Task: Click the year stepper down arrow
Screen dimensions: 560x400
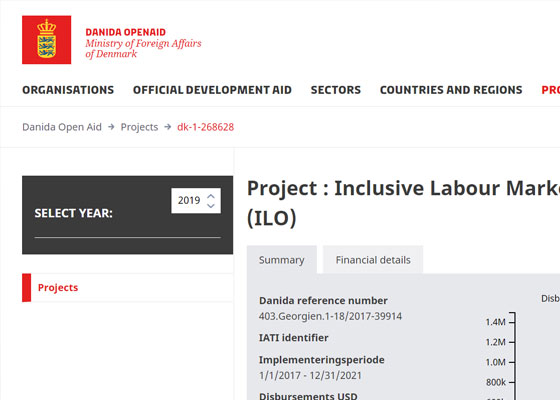Action: (211, 206)
